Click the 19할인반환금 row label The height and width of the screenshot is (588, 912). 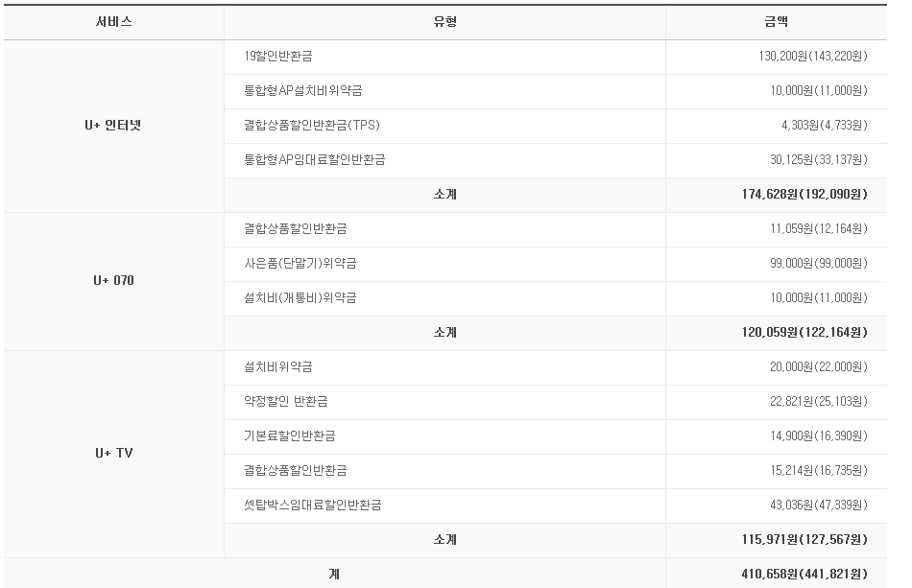point(278,57)
